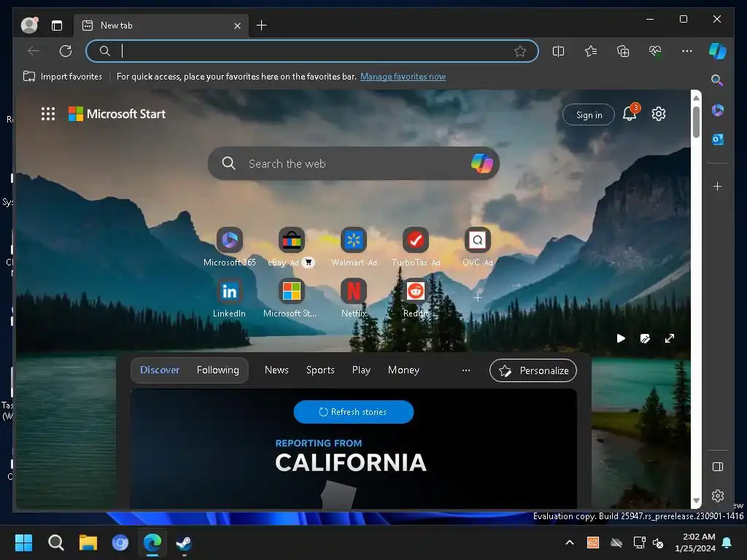Click Import favorites
This screenshot has height=560, width=747.
coord(63,77)
